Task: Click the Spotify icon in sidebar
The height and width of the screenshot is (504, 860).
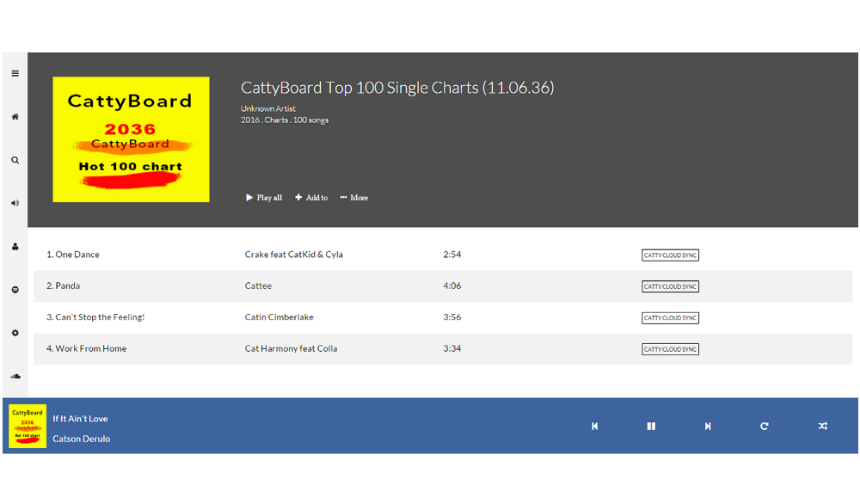Action: coord(15,290)
